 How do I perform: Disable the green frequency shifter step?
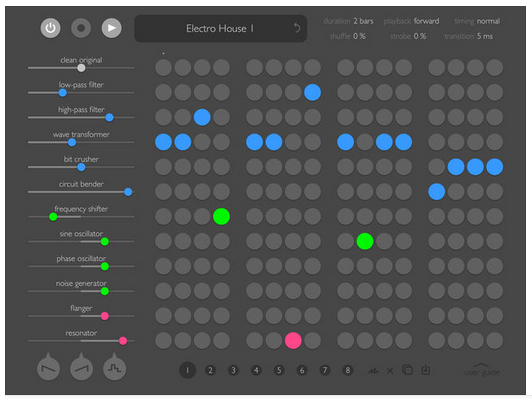pyautogui.click(x=221, y=216)
